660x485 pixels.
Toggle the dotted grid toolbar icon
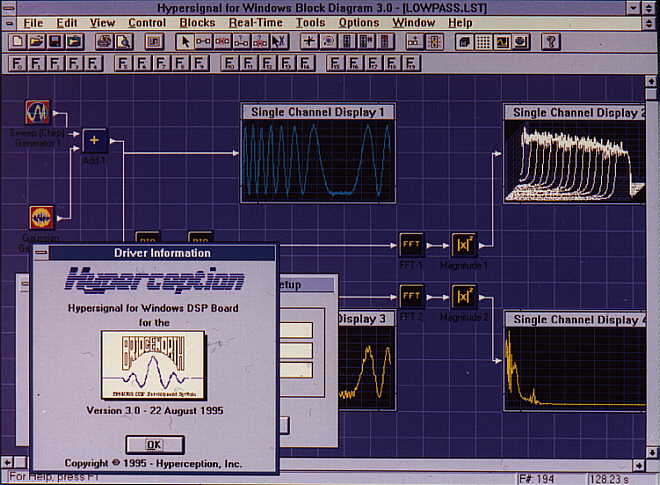click(x=484, y=42)
